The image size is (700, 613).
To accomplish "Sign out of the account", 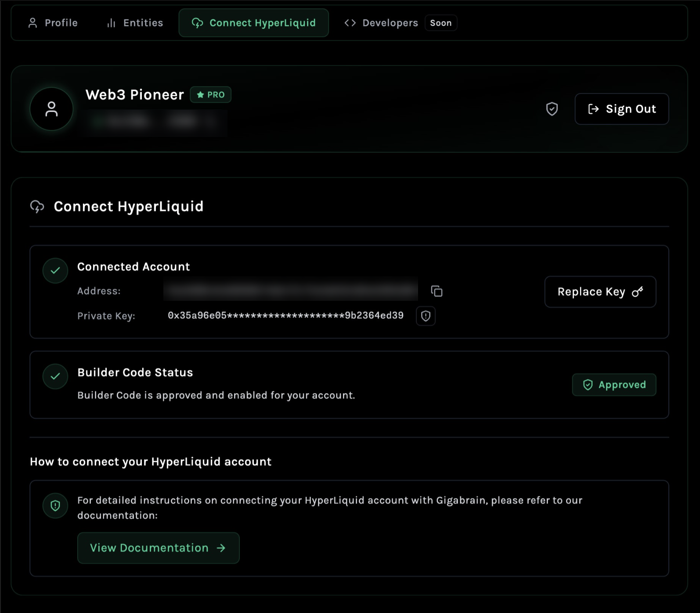I will pos(622,109).
